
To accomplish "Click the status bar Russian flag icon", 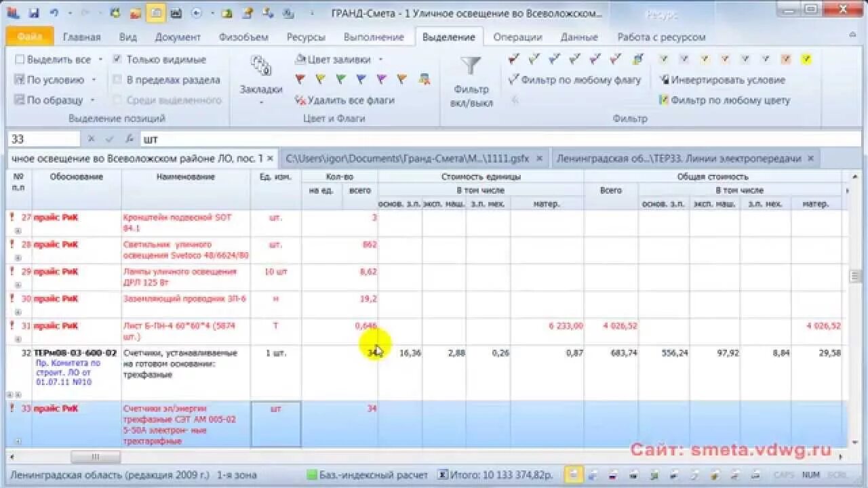I will pyautogui.click(x=612, y=474).
